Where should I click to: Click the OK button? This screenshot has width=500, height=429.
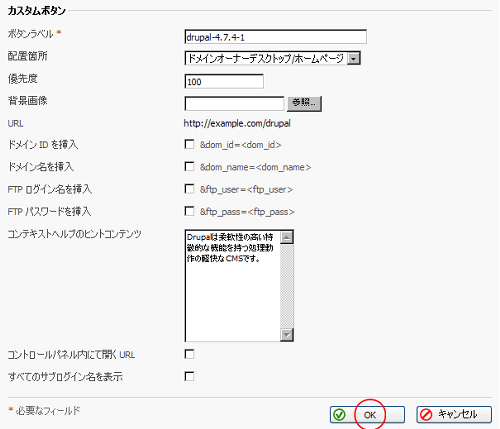(367, 415)
